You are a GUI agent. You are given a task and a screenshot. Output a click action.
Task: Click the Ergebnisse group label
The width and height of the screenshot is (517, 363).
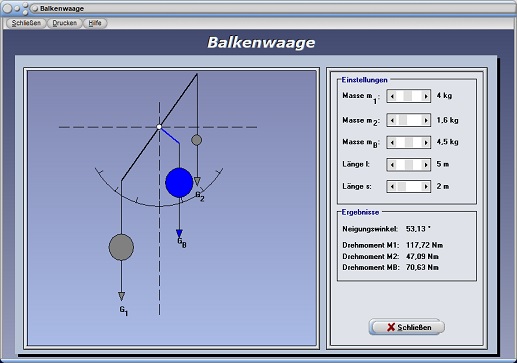[360, 212]
